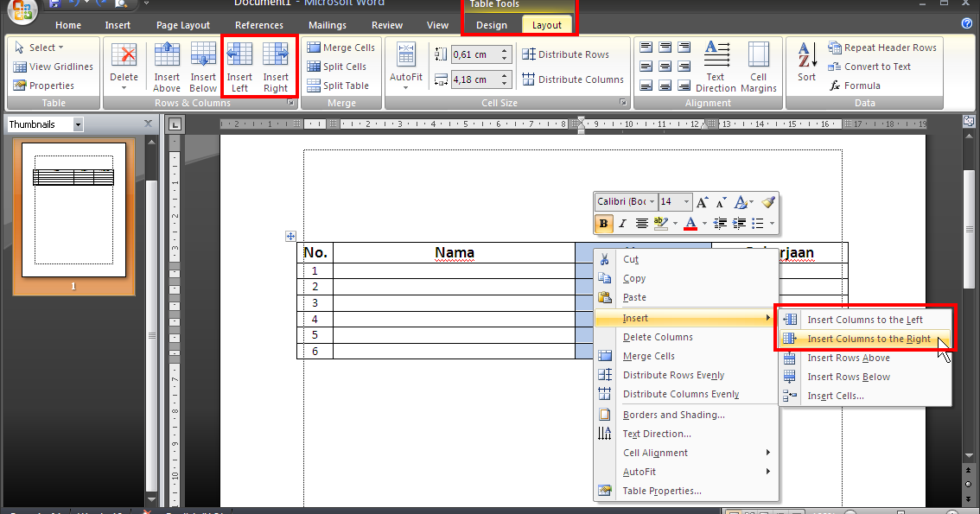The width and height of the screenshot is (980, 514).
Task: Open Borders and Shading from context menu
Action: [x=686, y=415]
